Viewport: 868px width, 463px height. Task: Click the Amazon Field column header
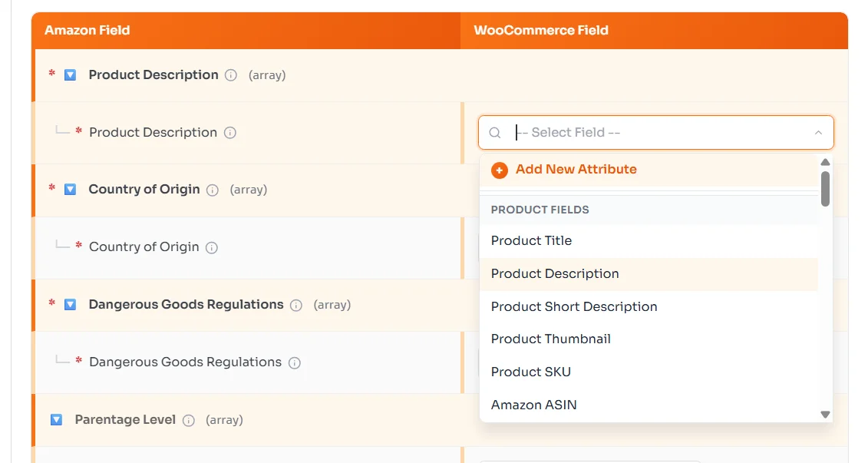pyautogui.click(x=87, y=31)
